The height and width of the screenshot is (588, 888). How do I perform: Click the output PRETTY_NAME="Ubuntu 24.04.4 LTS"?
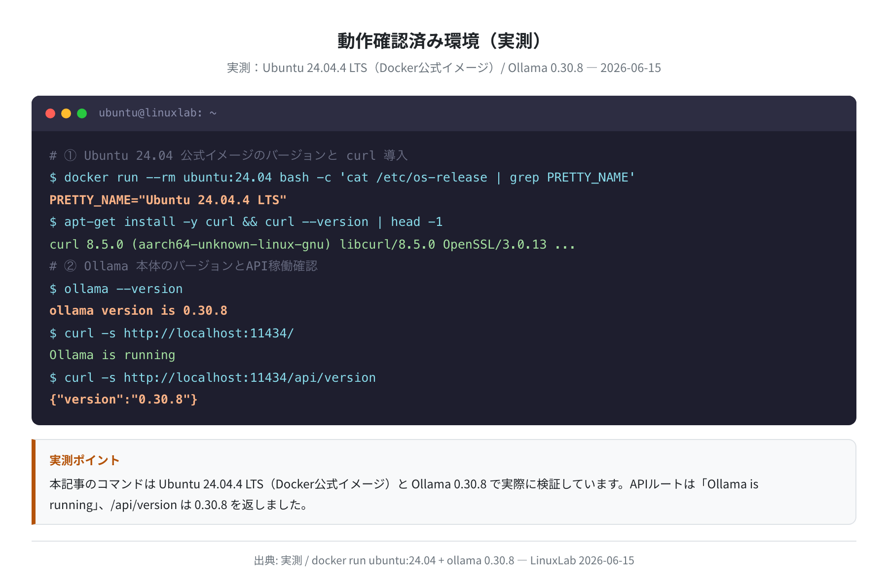(168, 200)
